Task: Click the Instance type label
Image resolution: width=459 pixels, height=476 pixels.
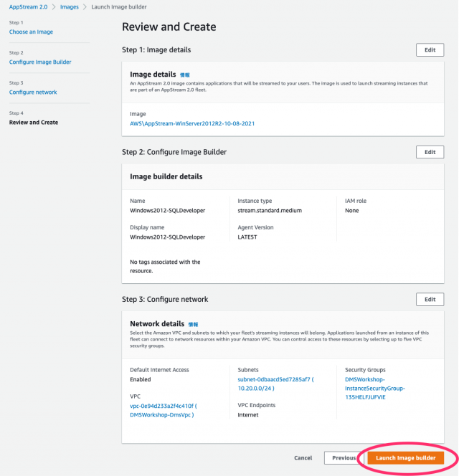Action: click(x=255, y=201)
